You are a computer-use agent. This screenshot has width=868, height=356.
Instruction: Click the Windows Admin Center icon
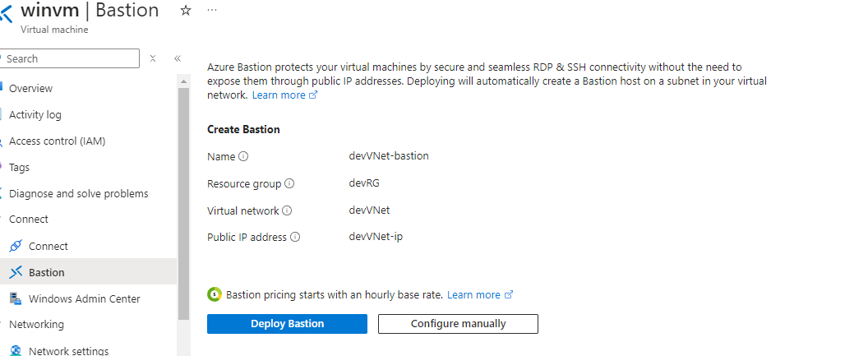point(16,298)
